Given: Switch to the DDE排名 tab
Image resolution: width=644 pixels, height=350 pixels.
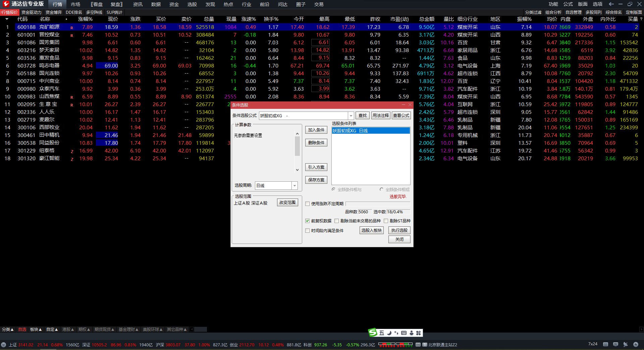Looking at the screenshot, I should click(x=74, y=12).
